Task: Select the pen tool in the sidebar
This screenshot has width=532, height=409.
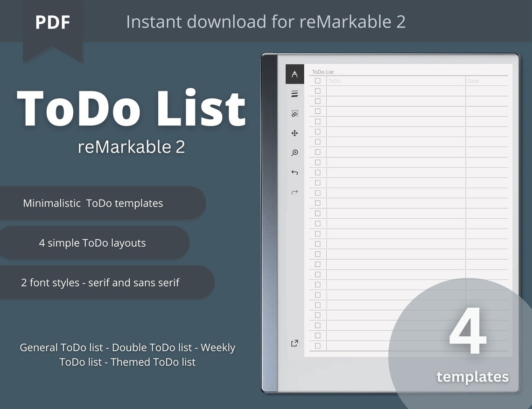Action: click(294, 74)
